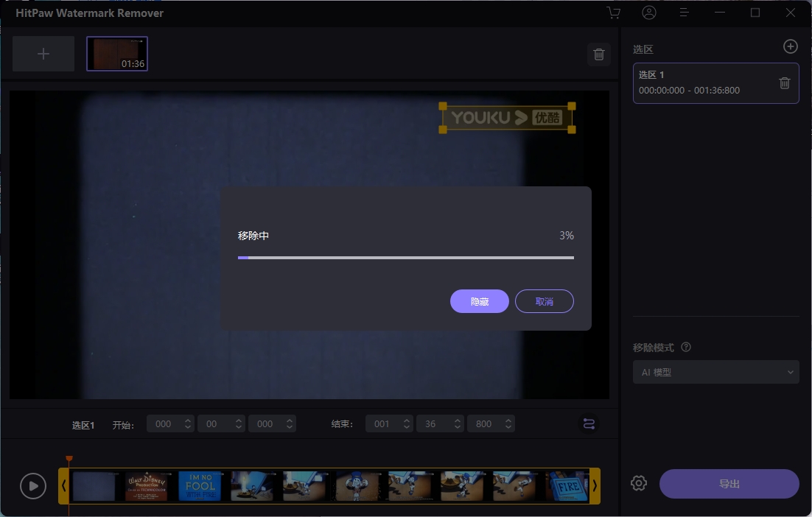Select the Walt Disney title frame in timeline
The width and height of the screenshot is (812, 517).
[x=147, y=486]
